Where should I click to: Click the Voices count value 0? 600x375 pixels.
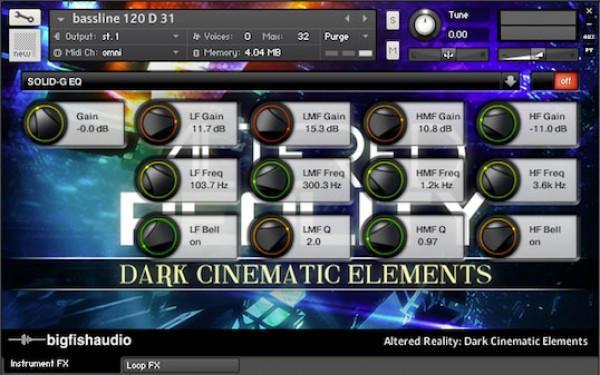point(248,37)
